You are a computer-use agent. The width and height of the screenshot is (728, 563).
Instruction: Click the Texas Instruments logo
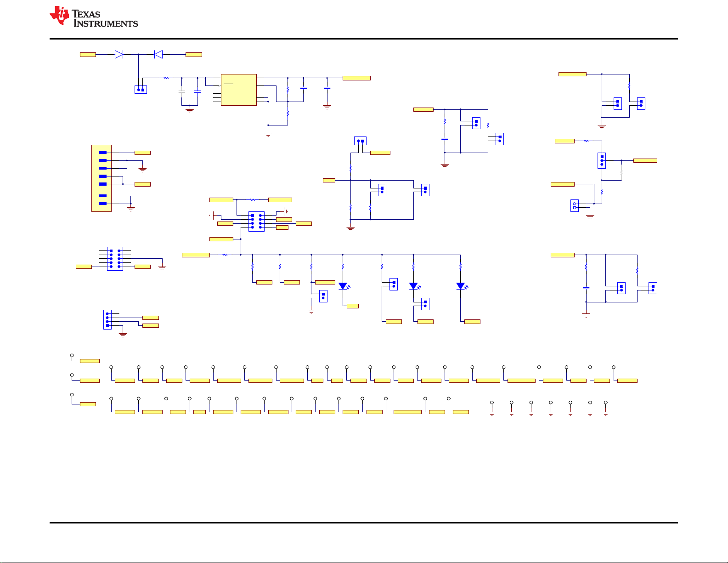tap(94, 17)
